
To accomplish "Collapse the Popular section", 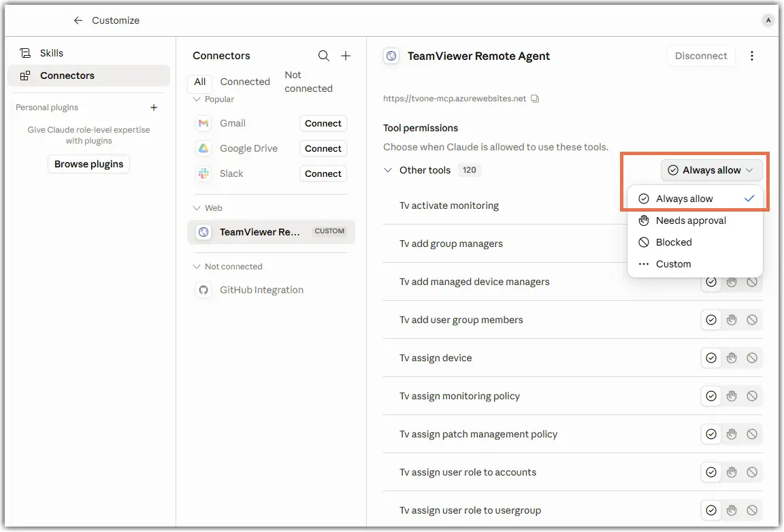I will point(197,99).
